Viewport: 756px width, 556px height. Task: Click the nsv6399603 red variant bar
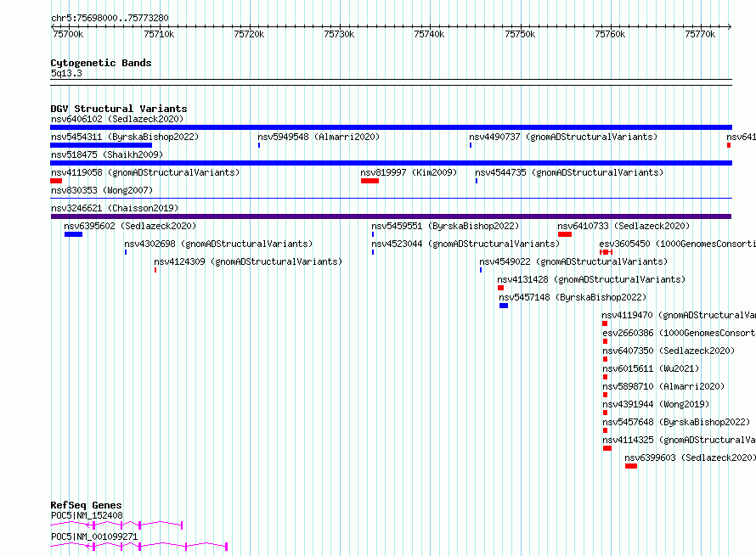(x=631, y=466)
